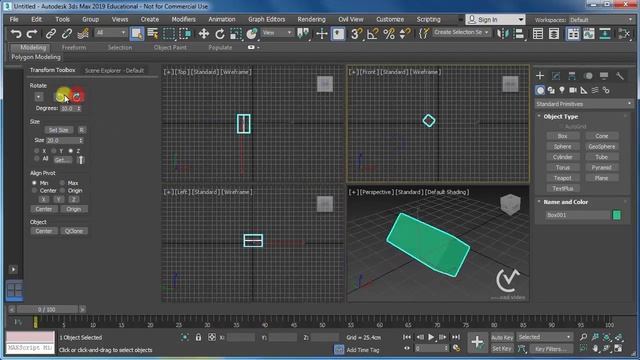This screenshot has height=360, width=640.
Task: Open the Rendering menu
Action: pos(311,19)
